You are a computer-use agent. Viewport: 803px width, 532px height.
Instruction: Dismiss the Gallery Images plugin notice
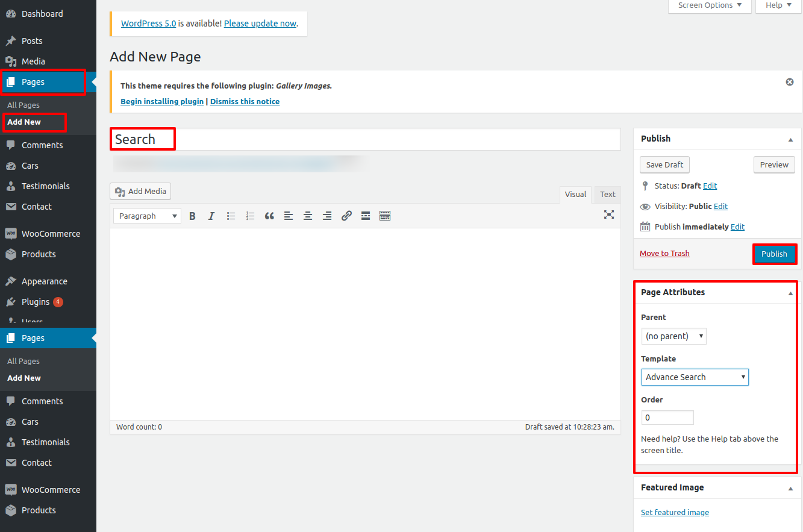tap(790, 82)
